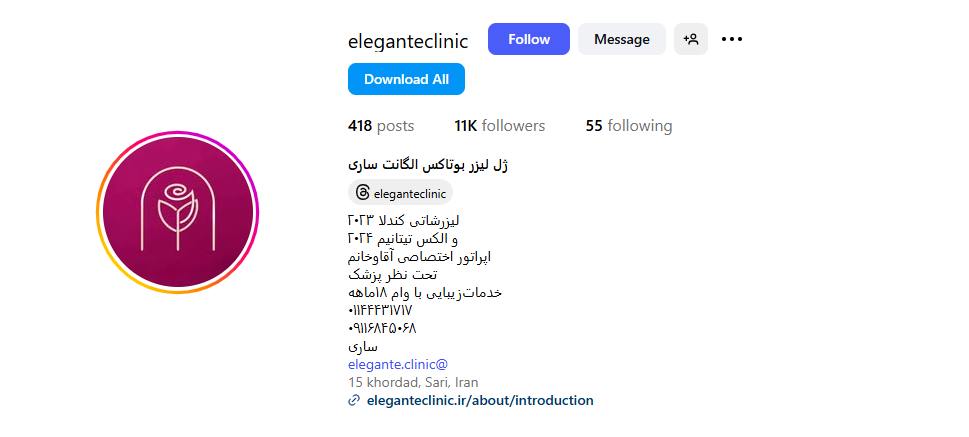Click the phone number starting ۰۱۱۴
This screenshot has width=969, height=437.
click(380, 310)
